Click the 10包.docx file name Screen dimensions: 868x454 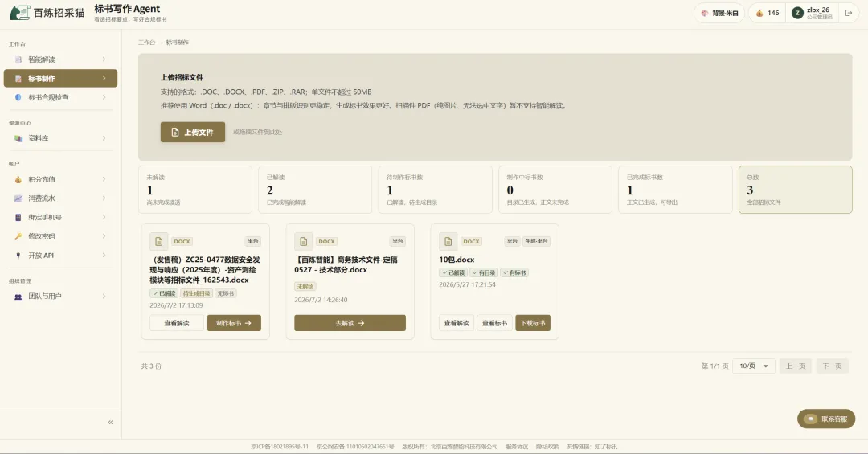click(457, 260)
